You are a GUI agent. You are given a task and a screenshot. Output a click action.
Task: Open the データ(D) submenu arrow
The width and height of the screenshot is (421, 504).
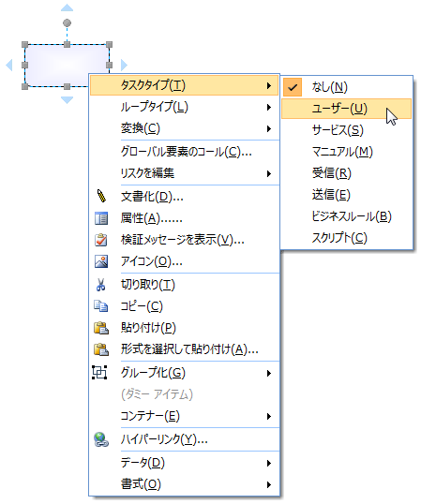(269, 463)
